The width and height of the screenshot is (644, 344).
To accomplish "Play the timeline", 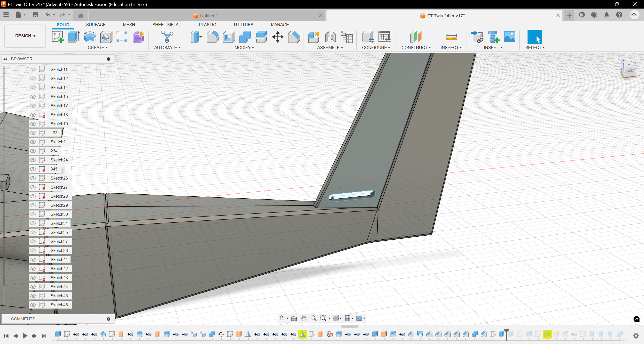I will (25, 335).
